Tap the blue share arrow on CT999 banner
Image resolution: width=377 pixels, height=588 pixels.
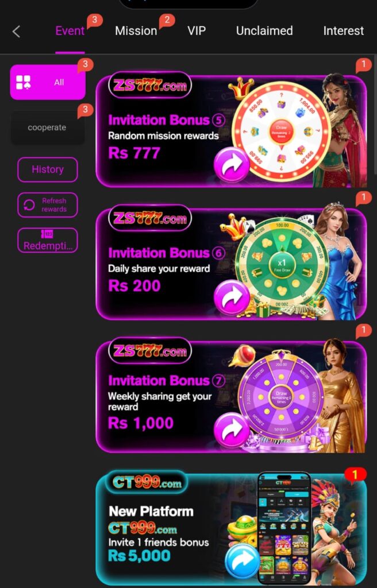[x=243, y=561]
